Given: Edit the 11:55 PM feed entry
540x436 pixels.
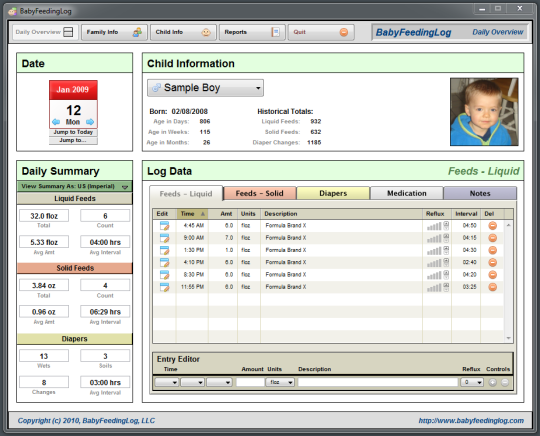Looking at the screenshot, I should point(165,287).
